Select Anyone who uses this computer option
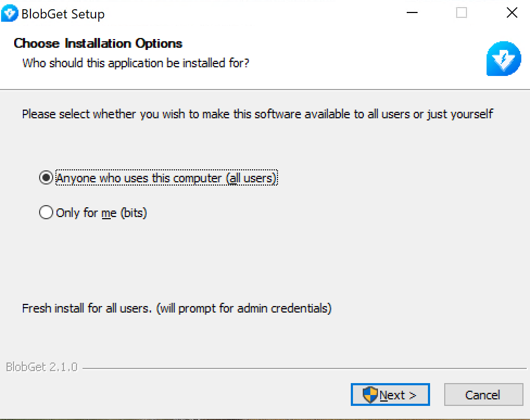The height and width of the screenshot is (420, 530). pyautogui.click(x=46, y=177)
